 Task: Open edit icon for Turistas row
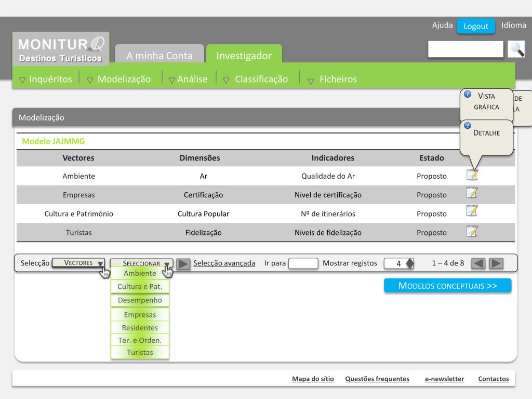[472, 231]
